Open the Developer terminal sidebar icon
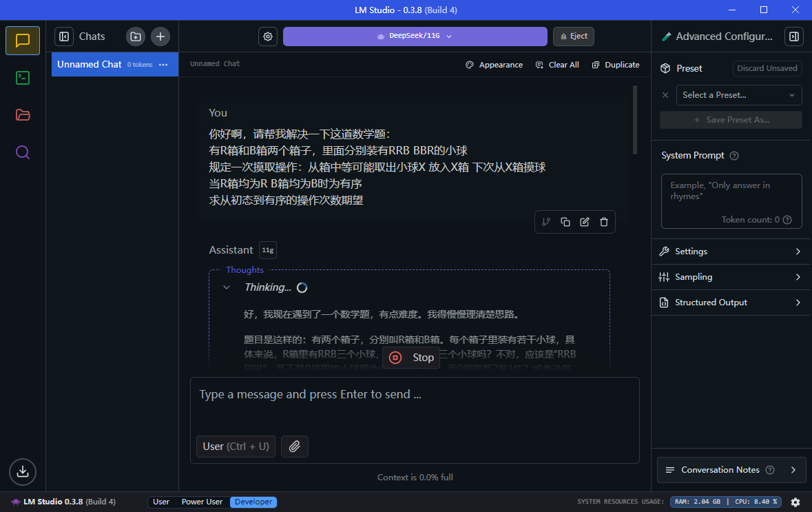 coord(23,78)
